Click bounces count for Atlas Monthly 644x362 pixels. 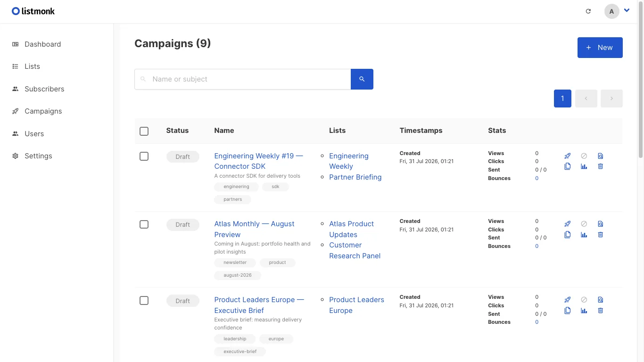(537, 246)
